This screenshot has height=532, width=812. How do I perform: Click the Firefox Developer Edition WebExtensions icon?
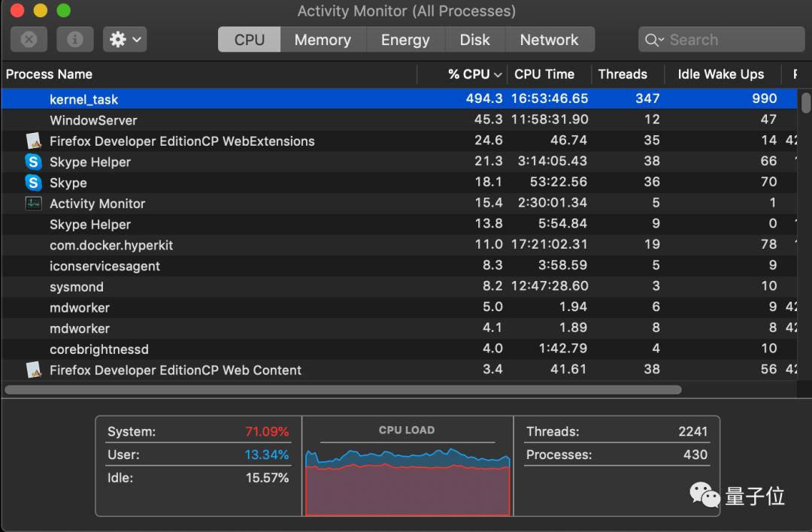[33, 141]
